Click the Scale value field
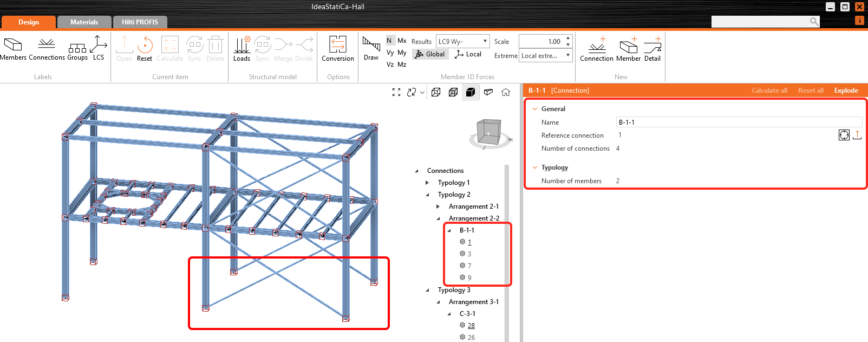868x342 pixels. coord(541,41)
